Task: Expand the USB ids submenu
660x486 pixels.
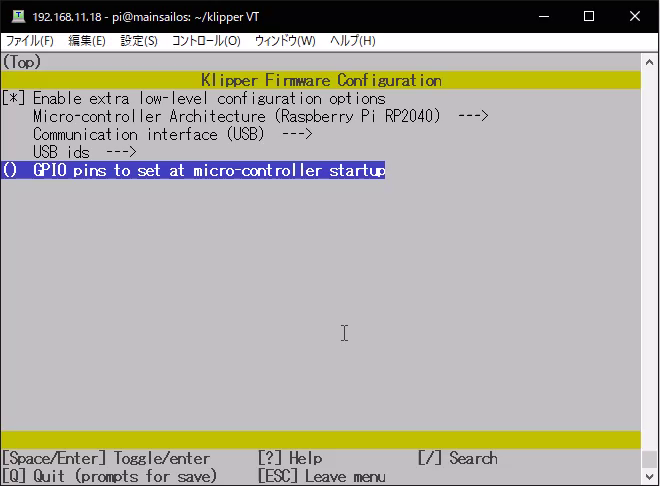Action: click(x=85, y=152)
